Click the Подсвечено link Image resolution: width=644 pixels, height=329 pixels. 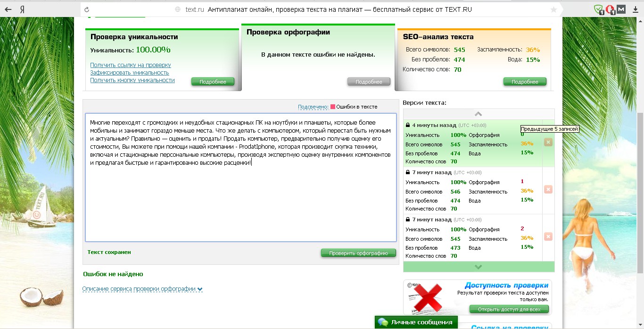313,107
